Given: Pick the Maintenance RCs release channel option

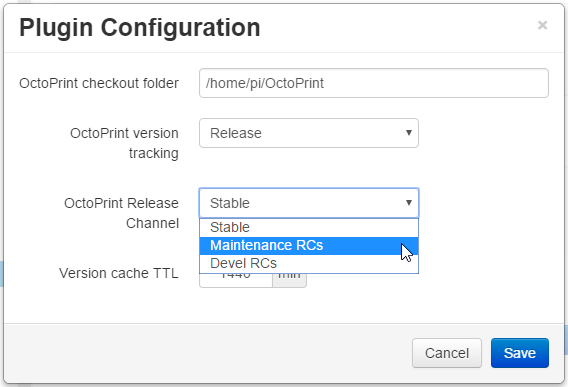Looking at the screenshot, I should (x=309, y=246).
